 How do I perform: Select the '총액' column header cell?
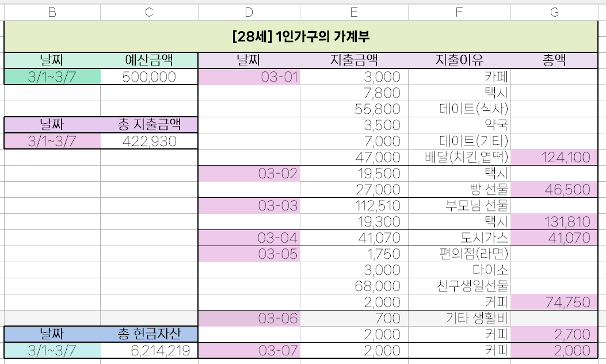pos(554,60)
